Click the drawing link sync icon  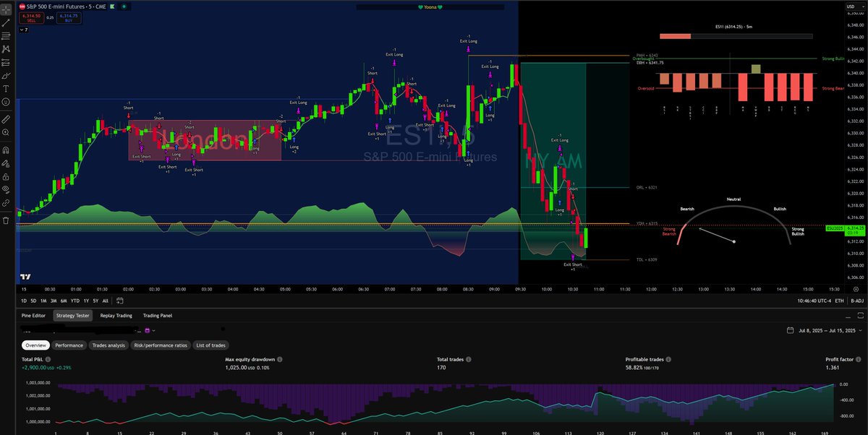[x=7, y=204]
